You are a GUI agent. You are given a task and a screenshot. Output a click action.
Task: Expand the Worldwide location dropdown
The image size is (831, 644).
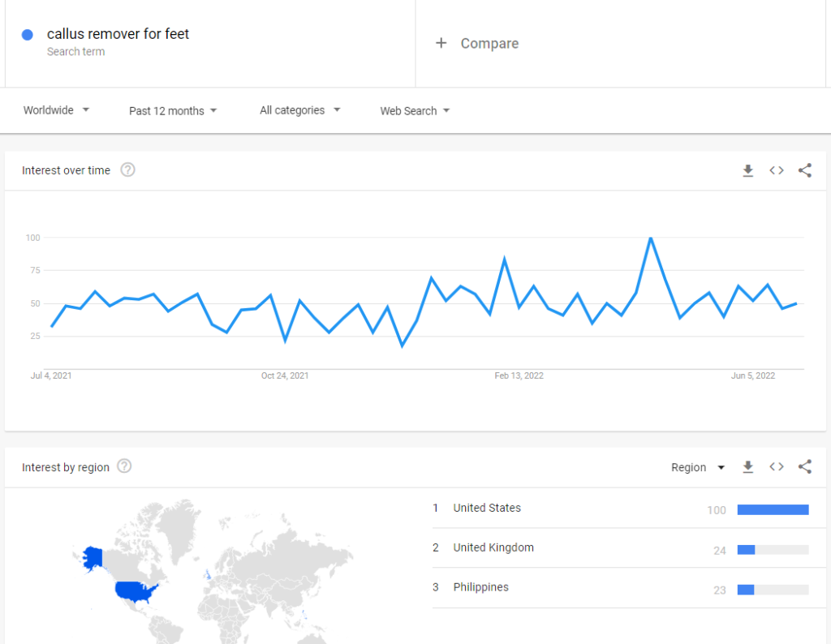coord(56,110)
